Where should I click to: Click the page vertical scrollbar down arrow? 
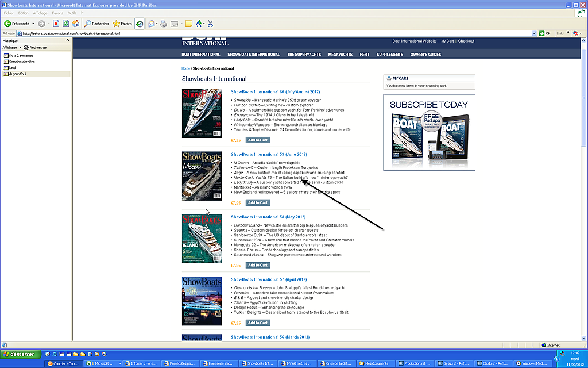[583, 338]
